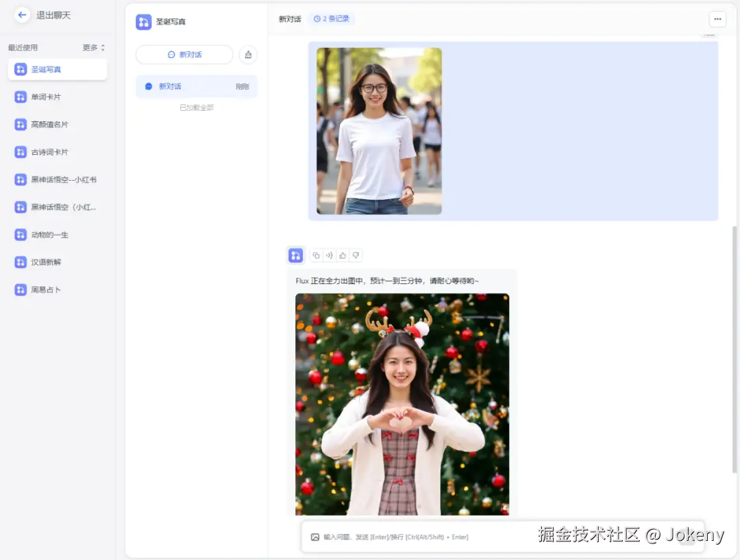Click the chat scrollbar on the right
Viewport: 740px width, 560px height.
(735, 349)
